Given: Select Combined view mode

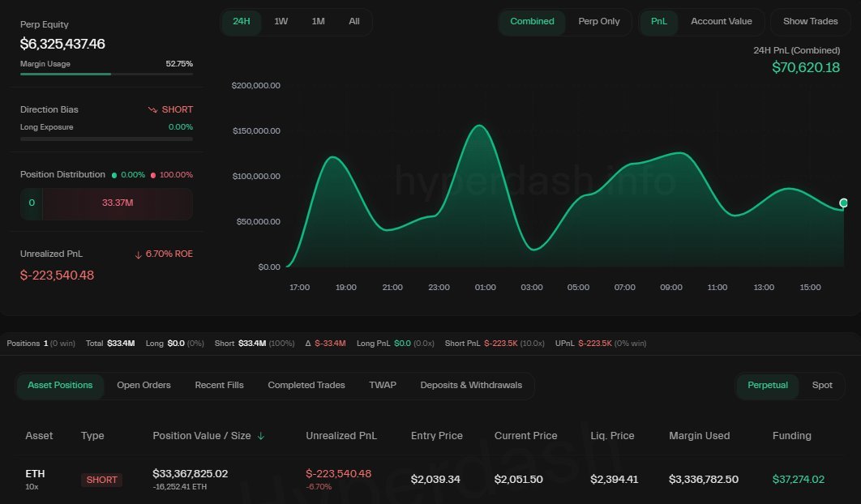Looking at the screenshot, I should [532, 22].
